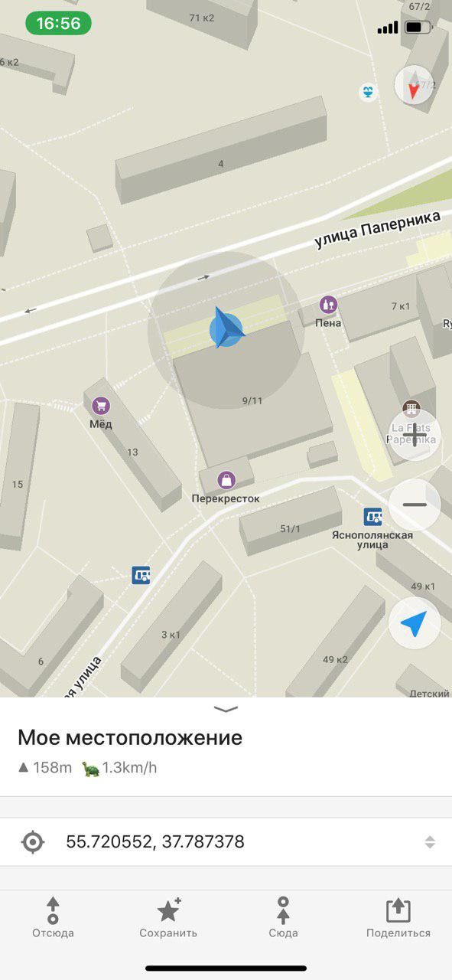Select the Перекресток shop marker

226,480
